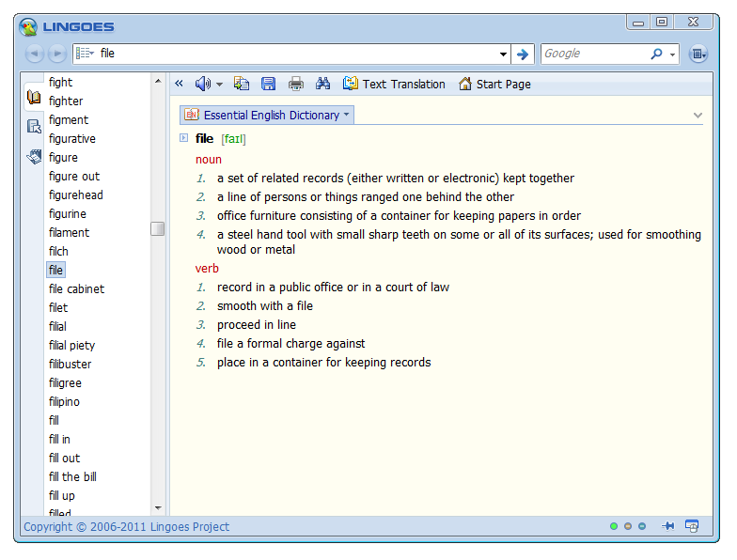Open the Guide panel icon in sidebar

pyautogui.click(x=34, y=126)
